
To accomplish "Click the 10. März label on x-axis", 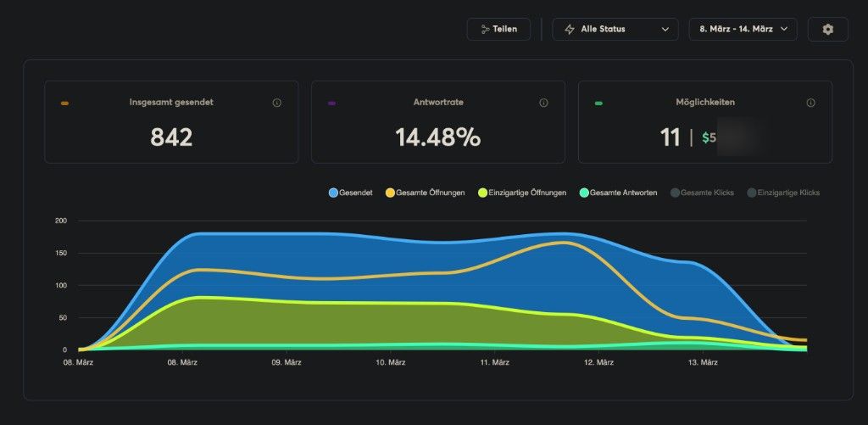I will coord(391,362).
